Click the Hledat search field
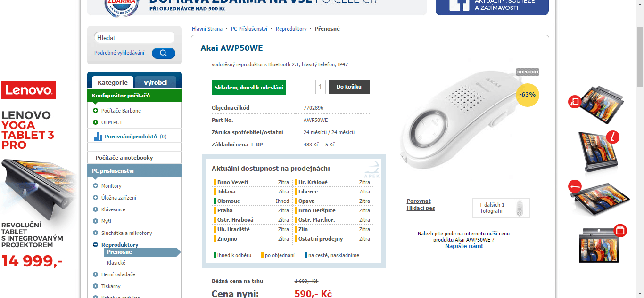644x298 pixels. click(x=134, y=38)
